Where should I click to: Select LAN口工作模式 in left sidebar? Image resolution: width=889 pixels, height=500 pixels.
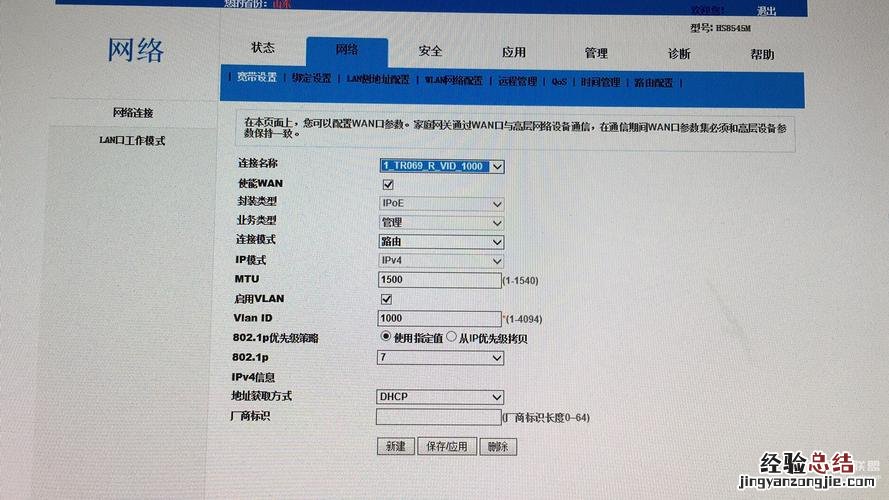click(132, 141)
